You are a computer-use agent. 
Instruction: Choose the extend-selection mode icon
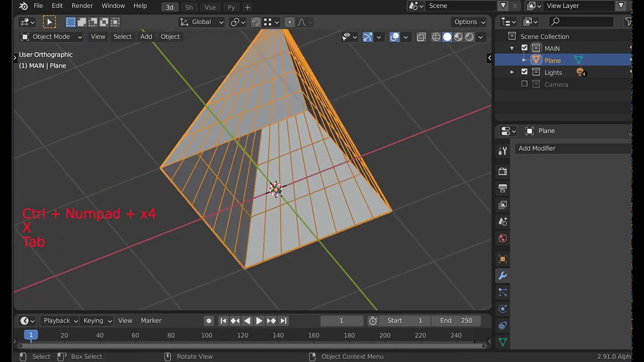(x=82, y=22)
